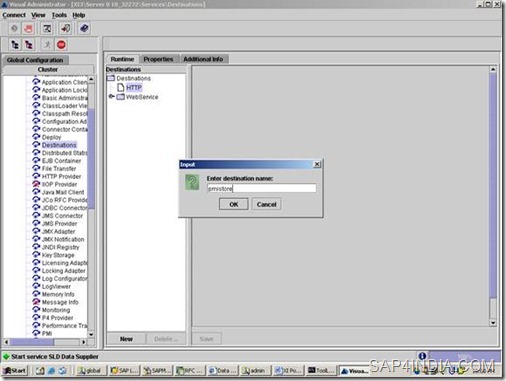
Task: Open the View menu
Action: click(38, 15)
